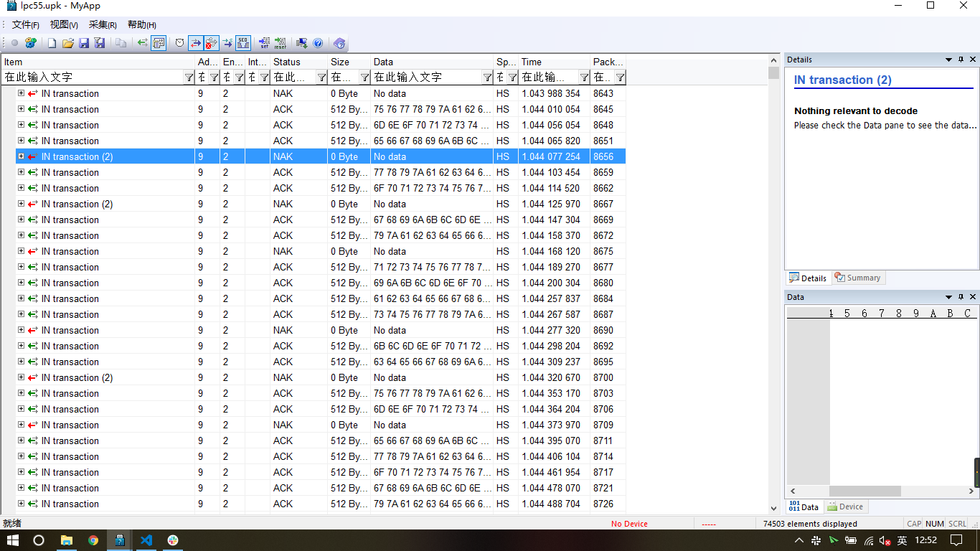Click the monitor download arrow icon
This screenshot has width=980, height=551.
(302, 43)
